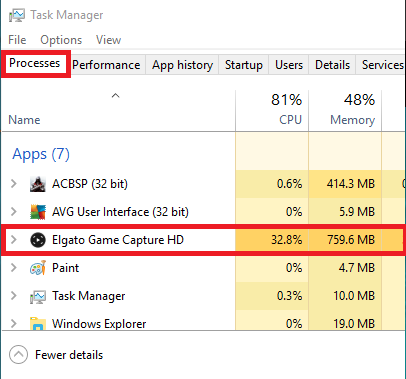The width and height of the screenshot is (406, 379).
Task: Expand the Paint process row
Action: click(14, 267)
